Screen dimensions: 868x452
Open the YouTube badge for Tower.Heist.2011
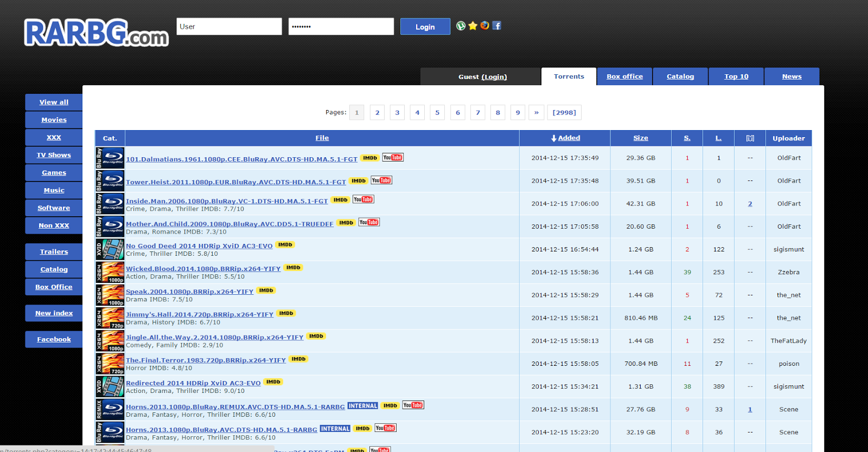tap(381, 180)
